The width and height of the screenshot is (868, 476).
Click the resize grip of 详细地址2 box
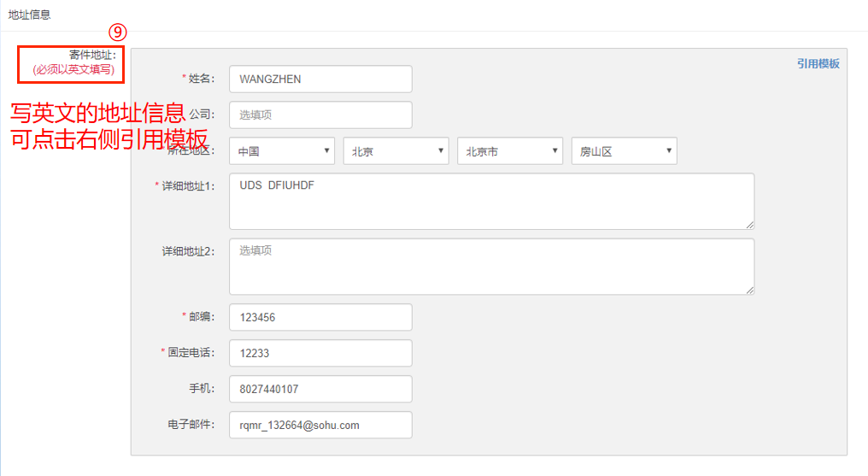749,290
